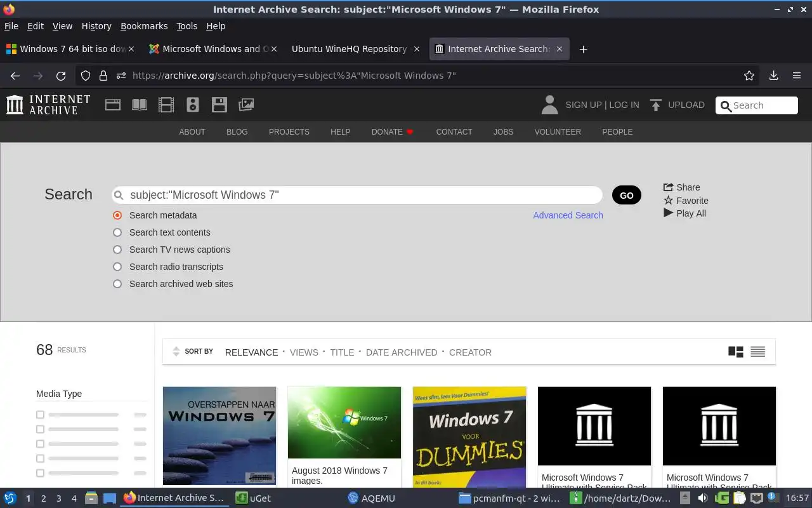Open the History menu
The width and height of the screenshot is (812, 508).
pos(96,26)
